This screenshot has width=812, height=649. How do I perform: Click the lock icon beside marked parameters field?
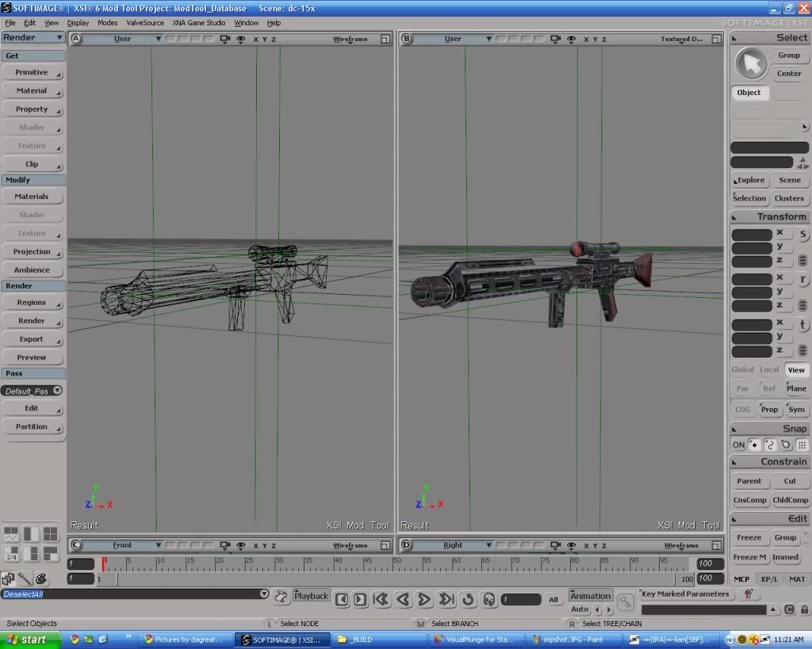tap(804, 609)
